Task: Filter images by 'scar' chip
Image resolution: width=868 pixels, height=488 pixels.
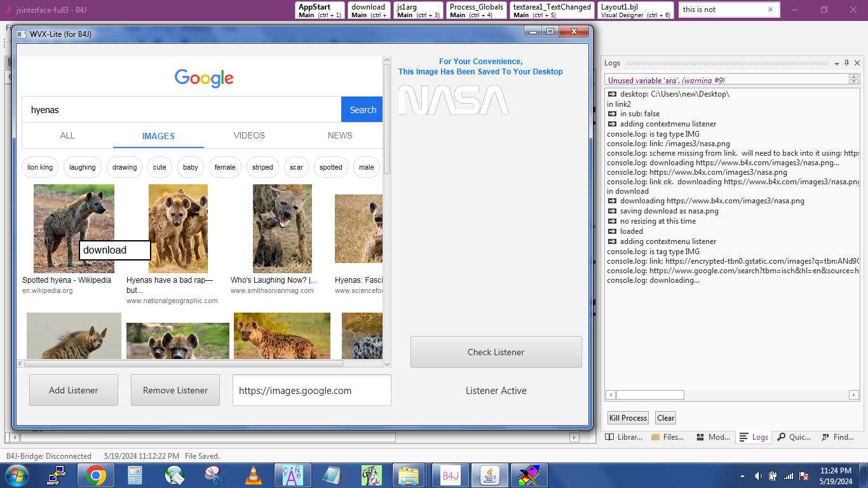Action: [297, 167]
